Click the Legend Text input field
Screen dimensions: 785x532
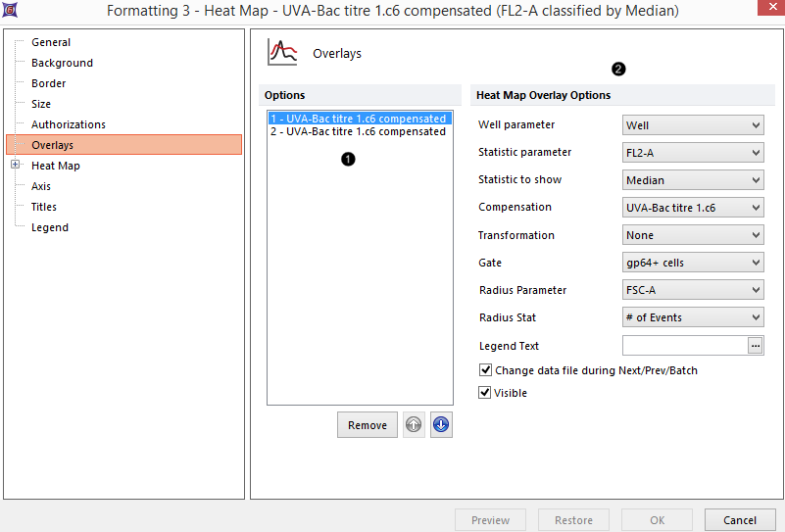pos(684,346)
